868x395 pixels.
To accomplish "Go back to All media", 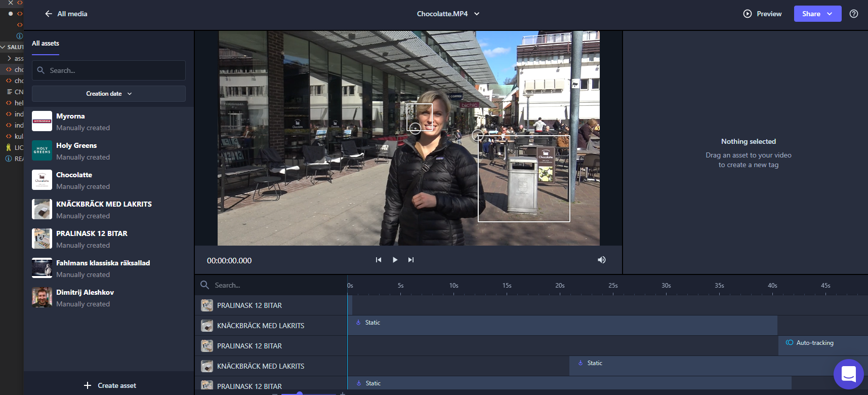I will 66,14.
